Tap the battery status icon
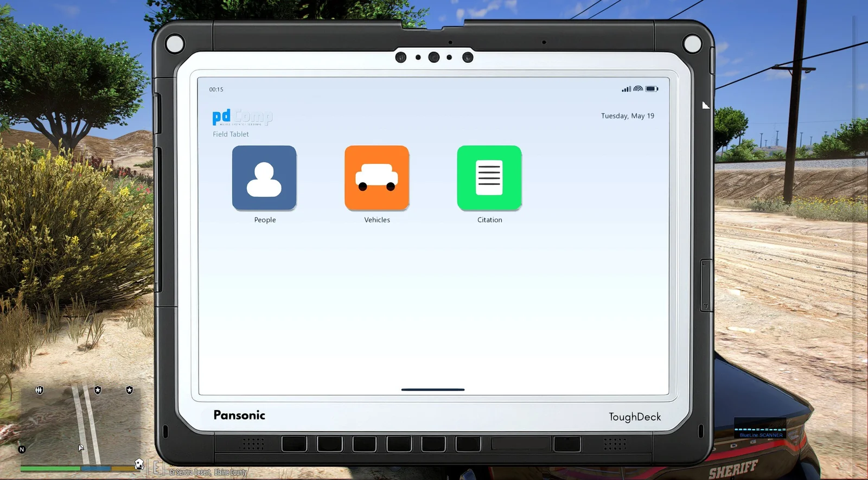Screen dimensions: 868x480 pyautogui.click(x=652, y=89)
